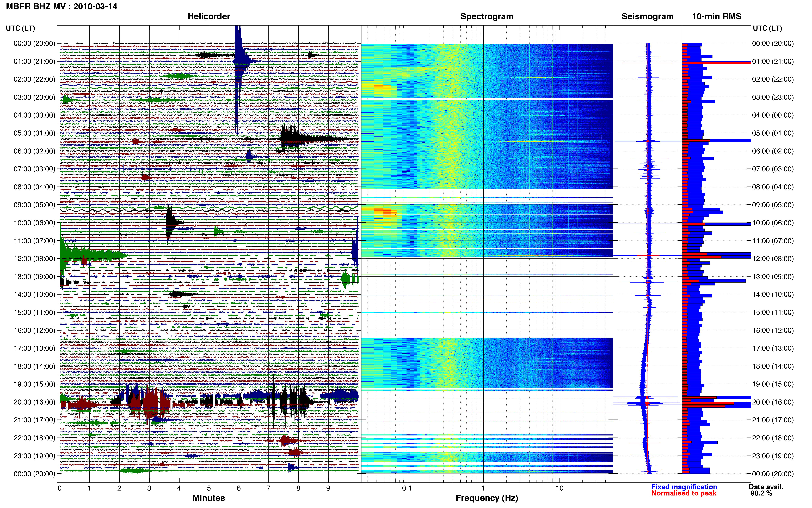Click left time label 05:00 (01:00)

(35, 133)
